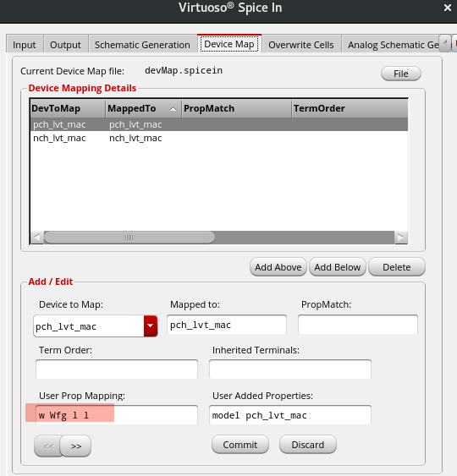Image resolution: width=457 pixels, height=476 pixels.
Task: Click the list's left scroll arrow
Action: (x=37, y=238)
